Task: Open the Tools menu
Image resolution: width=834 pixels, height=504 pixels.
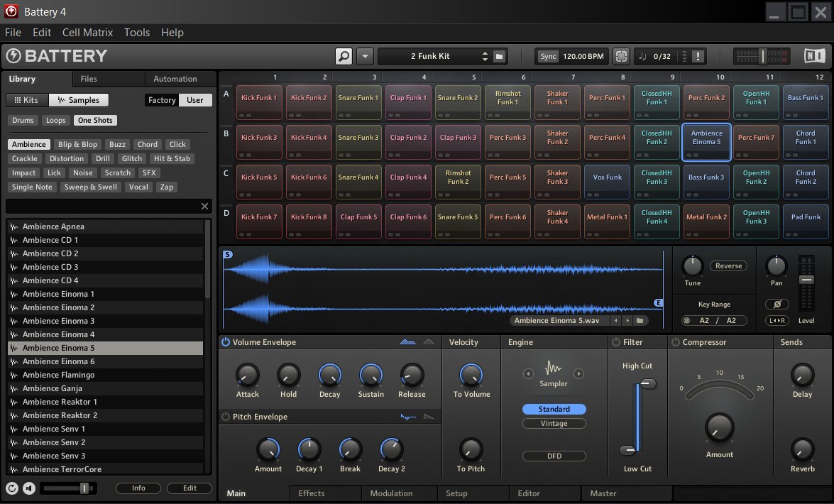Action: coord(137,33)
